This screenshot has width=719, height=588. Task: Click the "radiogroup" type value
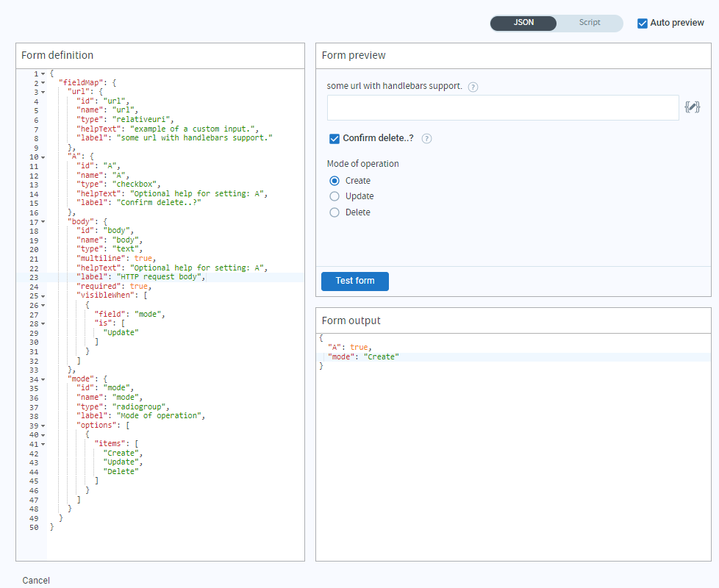click(x=138, y=406)
